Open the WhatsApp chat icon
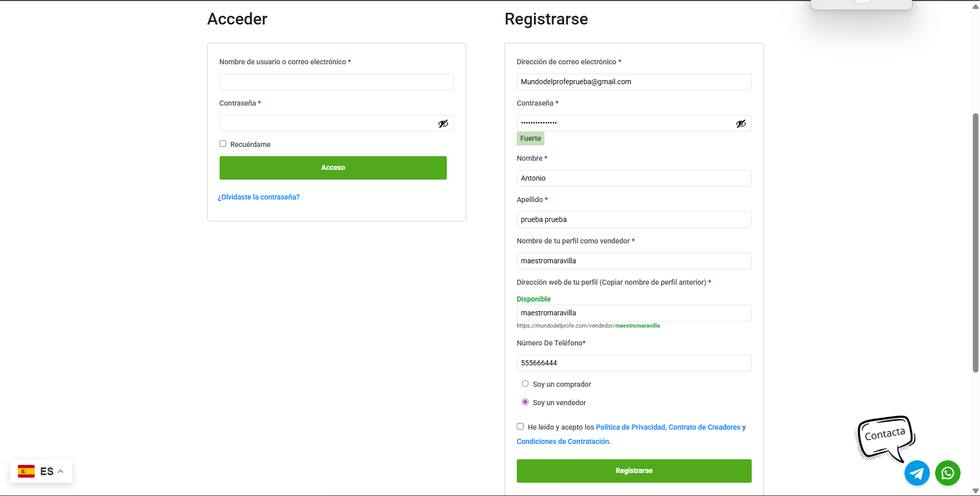 [947, 473]
